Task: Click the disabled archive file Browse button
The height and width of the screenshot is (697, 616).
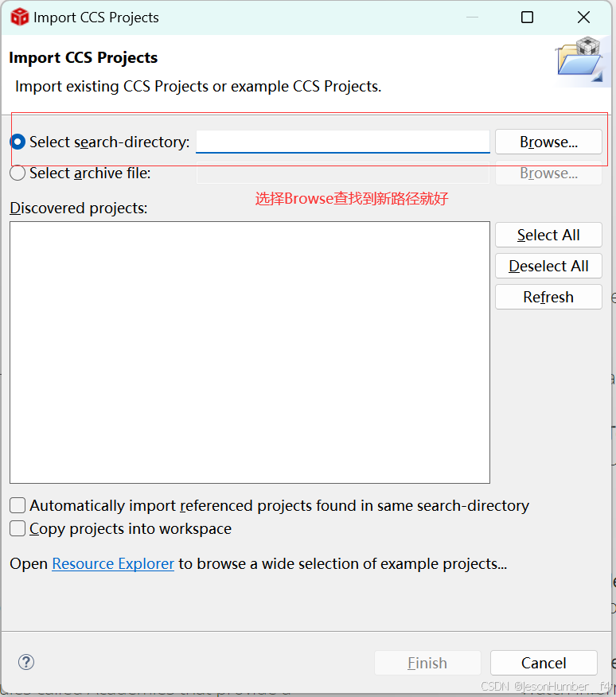Action: pos(548,173)
